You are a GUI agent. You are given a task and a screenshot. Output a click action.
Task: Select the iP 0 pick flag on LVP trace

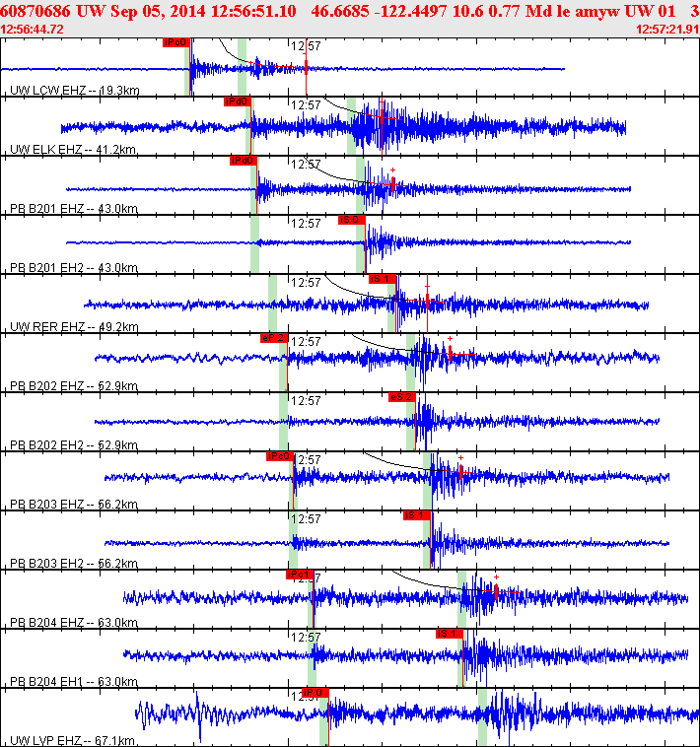pos(315,692)
